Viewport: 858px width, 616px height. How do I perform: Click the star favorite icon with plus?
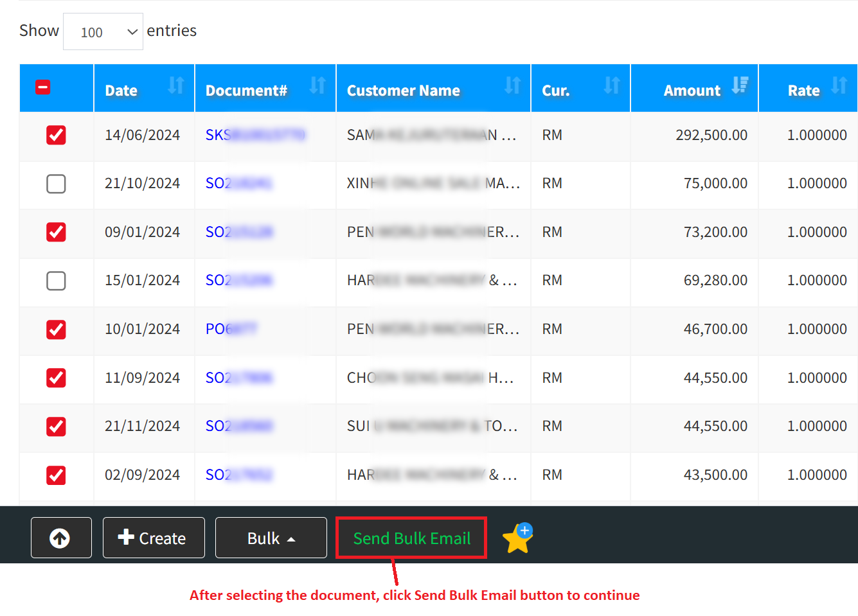coord(517,538)
